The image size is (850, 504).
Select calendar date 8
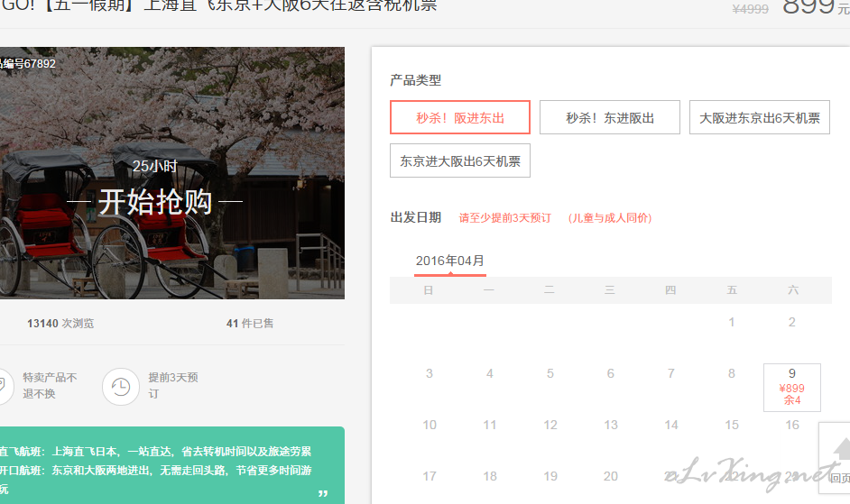pyautogui.click(x=731, y=373)
